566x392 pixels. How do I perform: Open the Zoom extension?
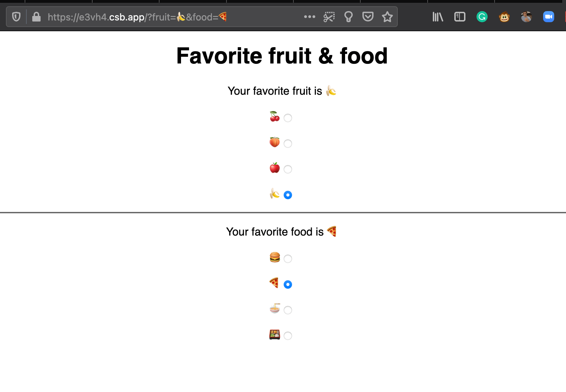549,17
